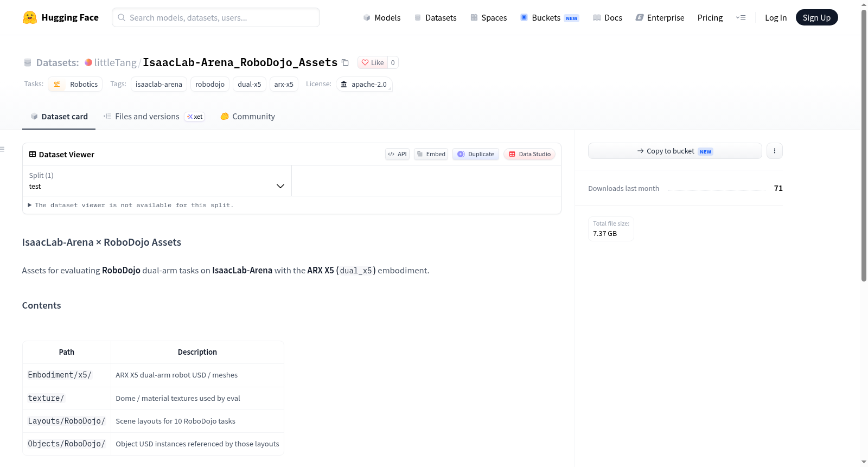
Task: Switch to the Community tab
Action: (x=247, y=117)
